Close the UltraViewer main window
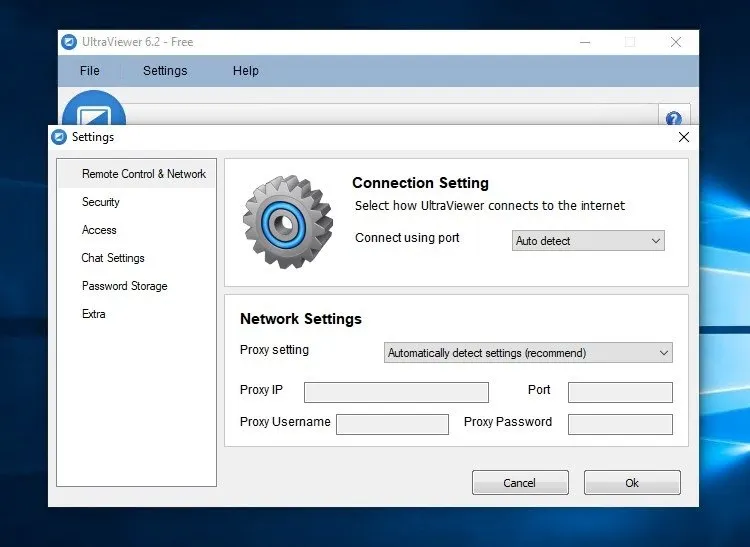The image size is (750, 547). tap(675, 42)
